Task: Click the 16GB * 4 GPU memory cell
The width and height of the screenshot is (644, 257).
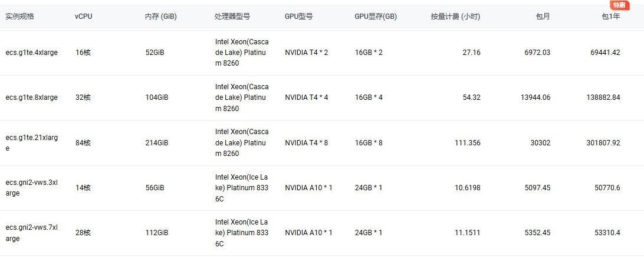Action: (x=369, y=97)
